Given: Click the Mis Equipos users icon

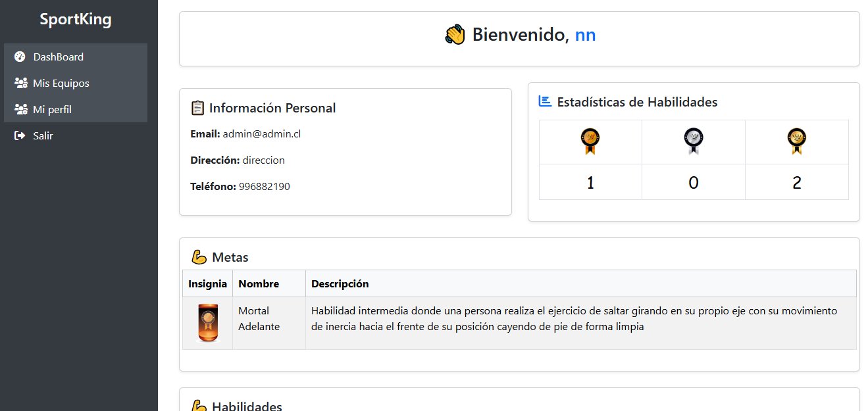Looking at the screenshot, I should [x=20, y=83].
